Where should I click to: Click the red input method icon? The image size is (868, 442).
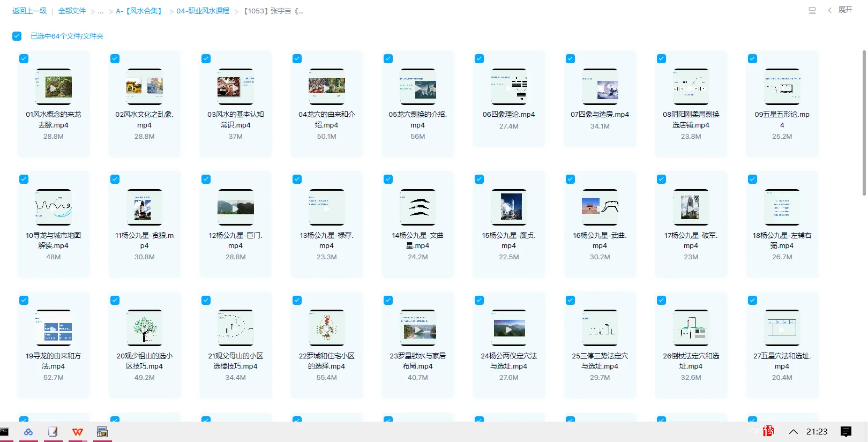click(768, 431)
